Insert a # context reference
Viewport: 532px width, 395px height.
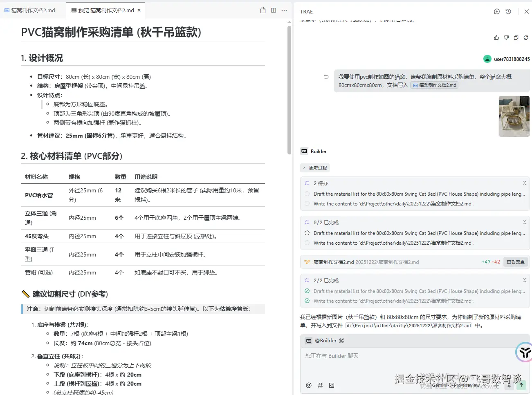point(320,385)
